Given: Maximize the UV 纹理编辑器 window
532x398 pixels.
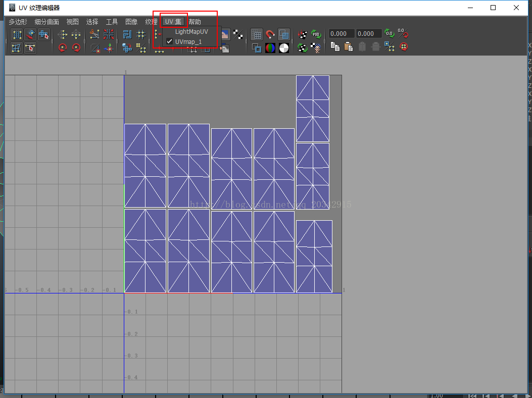Looking at the screenshot, I should click(493, 8).
